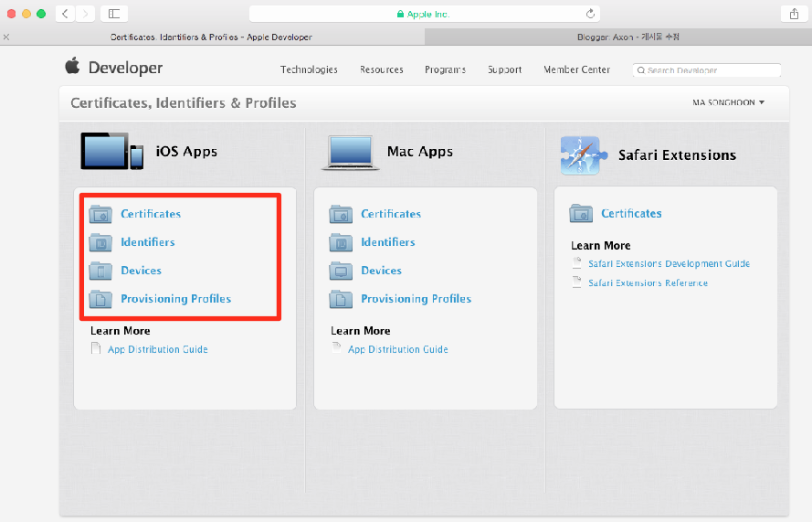Open the MA SONGHOON account dropdown
812x522 pixels.
pos(728,102)
